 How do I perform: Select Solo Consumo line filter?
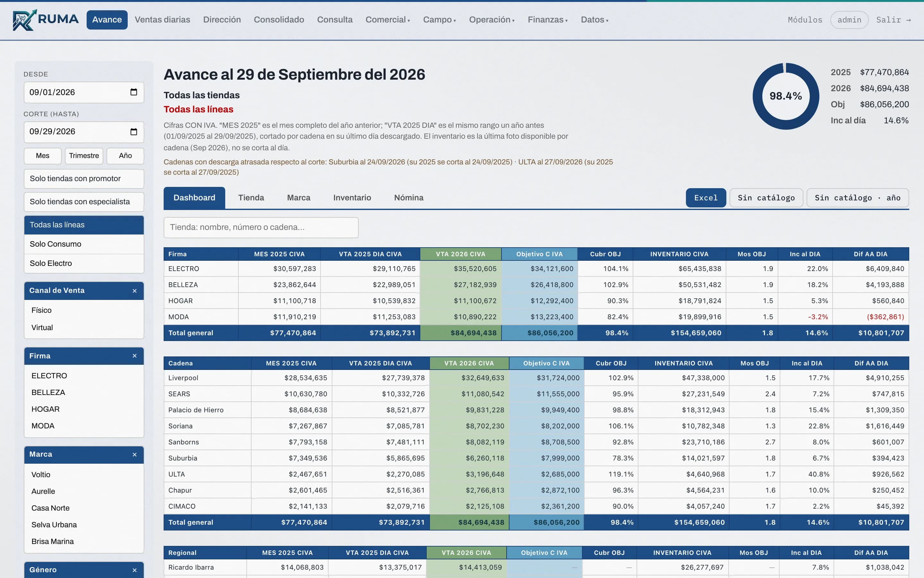pyautogui.click(x=84, y=244)
